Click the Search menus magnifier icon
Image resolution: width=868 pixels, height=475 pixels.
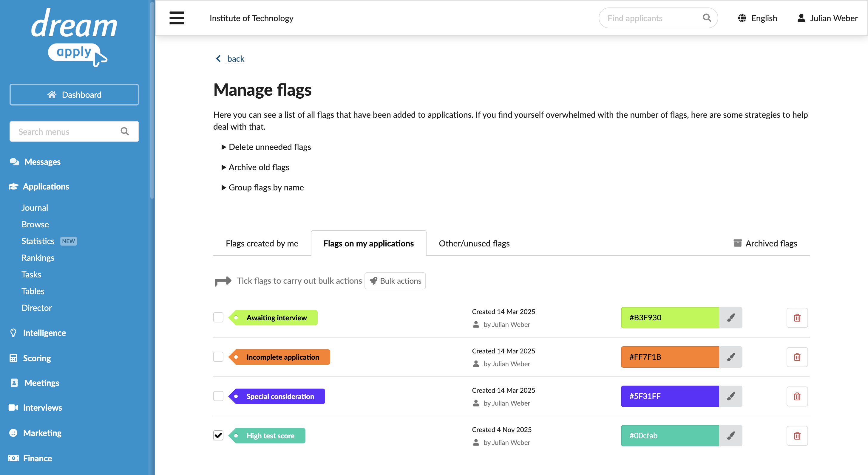coord(125,131)
